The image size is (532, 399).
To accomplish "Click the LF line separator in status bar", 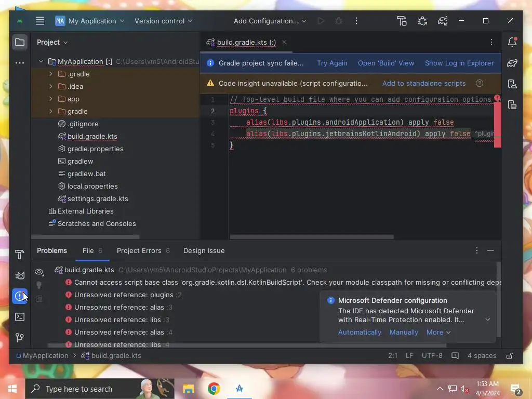I will [409, 355].
